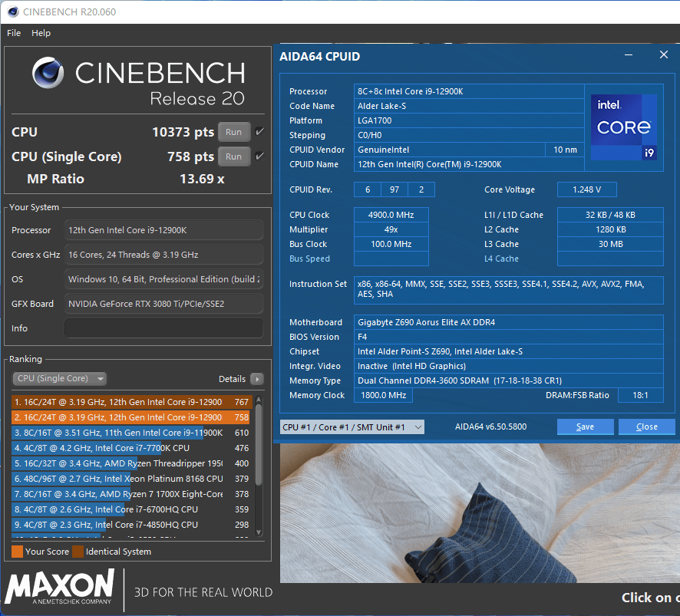Click the L3 Cache value 30 MB
The image size is (680, 616).
coord(610,244)
